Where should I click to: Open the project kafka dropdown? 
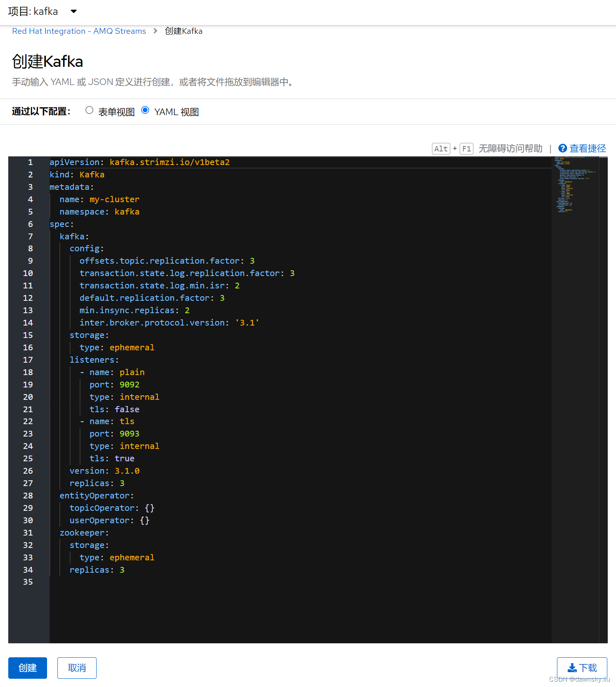pyautogui.click(x=43, y=11)
